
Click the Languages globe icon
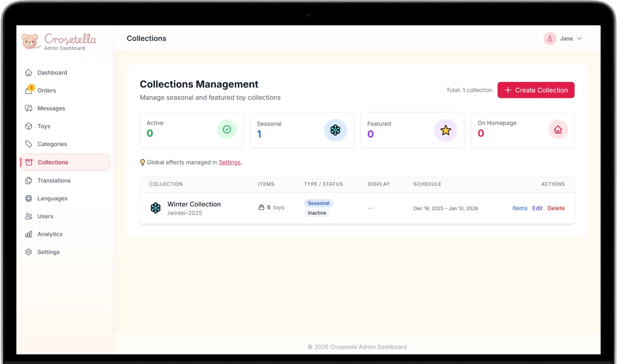28,198
